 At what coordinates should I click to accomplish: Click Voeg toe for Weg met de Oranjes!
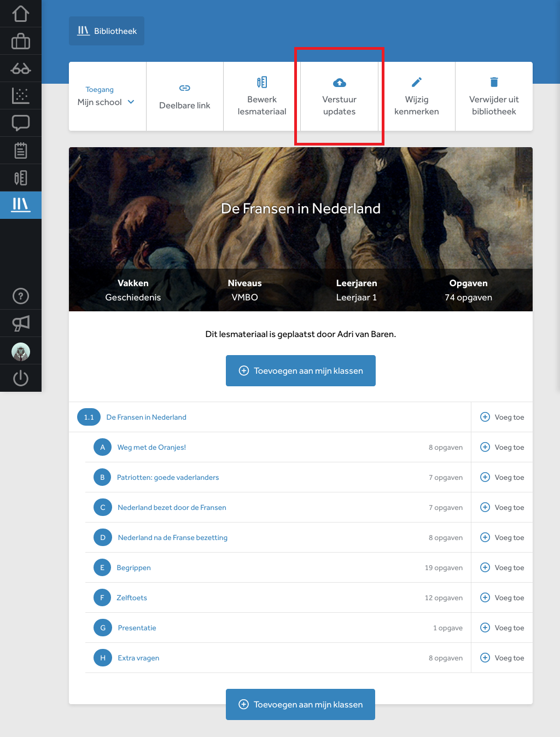pyautogui.click(x=502, y=447)
